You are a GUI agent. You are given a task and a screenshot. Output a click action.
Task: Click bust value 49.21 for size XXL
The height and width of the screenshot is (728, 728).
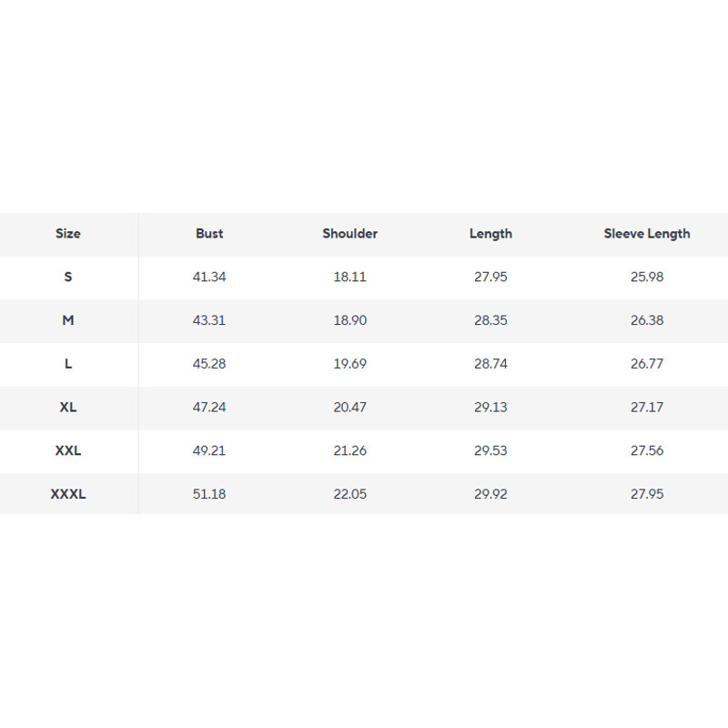click(x=209, y=451)
